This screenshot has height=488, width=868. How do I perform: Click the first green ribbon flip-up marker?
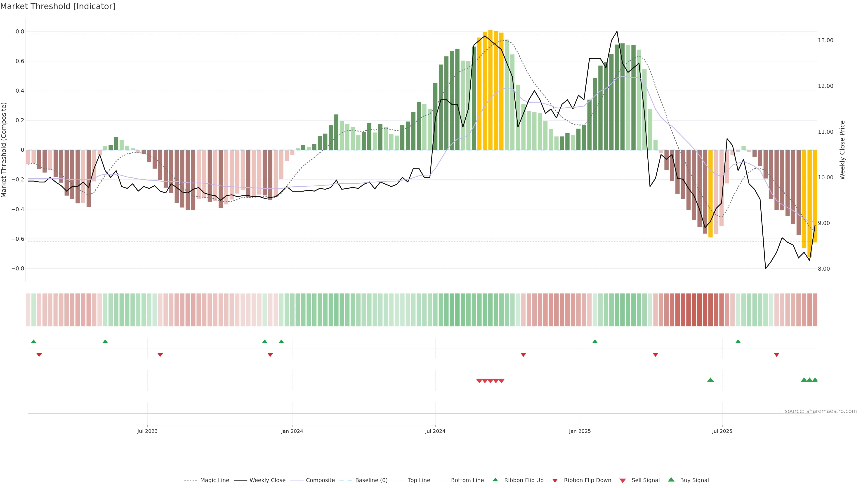[x=33, y=342]
